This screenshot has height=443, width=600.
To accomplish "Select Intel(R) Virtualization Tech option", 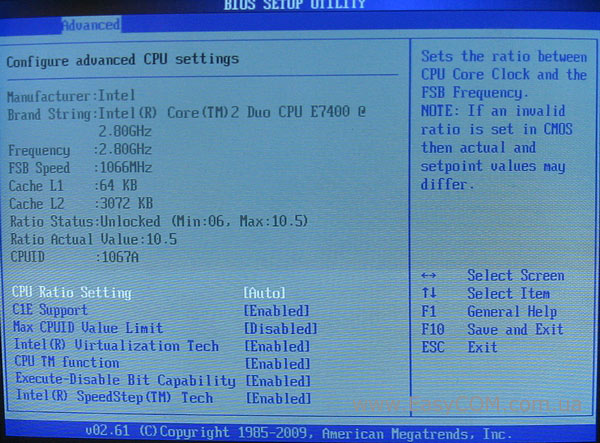I will (x=116, y=345).
